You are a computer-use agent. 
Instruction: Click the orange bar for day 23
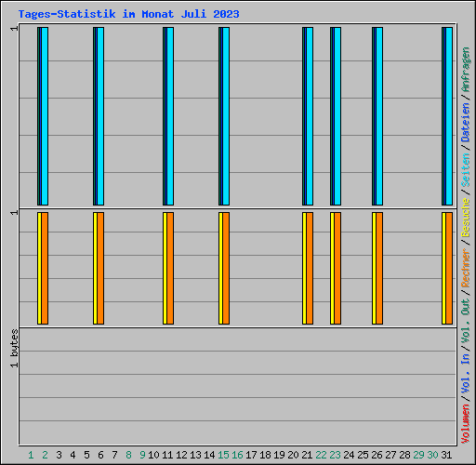pyautogui.click(x=337, y=269)
